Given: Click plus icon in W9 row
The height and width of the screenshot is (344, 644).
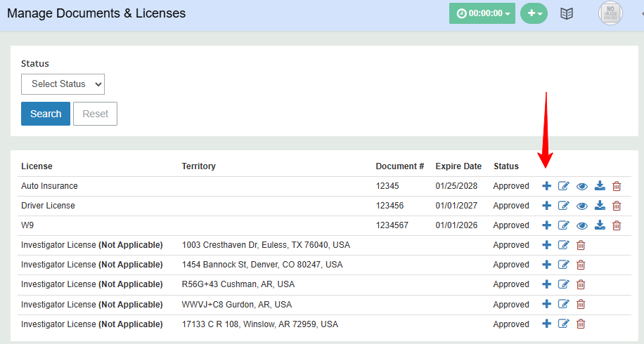Looking at the screenshot, I should coord(546,225).
